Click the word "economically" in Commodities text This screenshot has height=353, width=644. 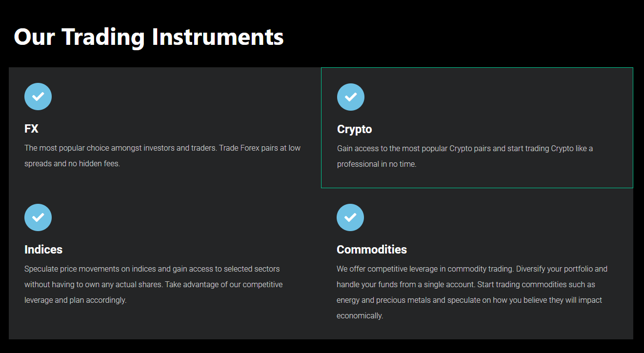359,316
